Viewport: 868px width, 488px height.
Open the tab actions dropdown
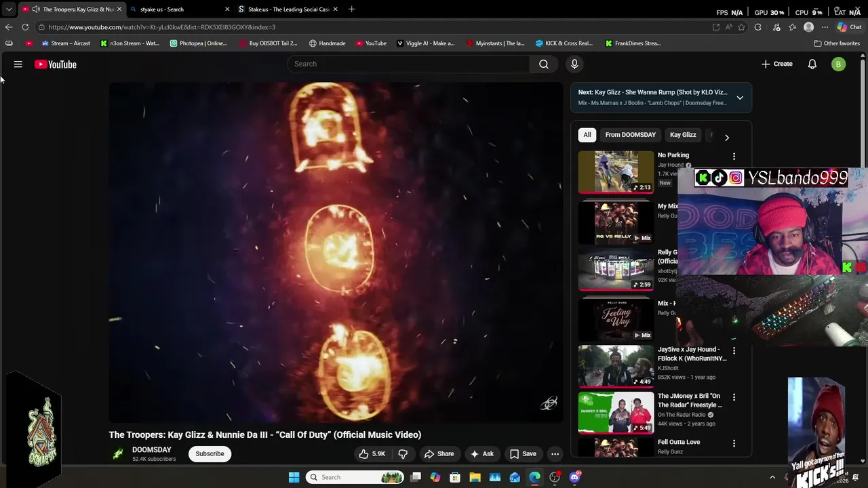point(8,9)
